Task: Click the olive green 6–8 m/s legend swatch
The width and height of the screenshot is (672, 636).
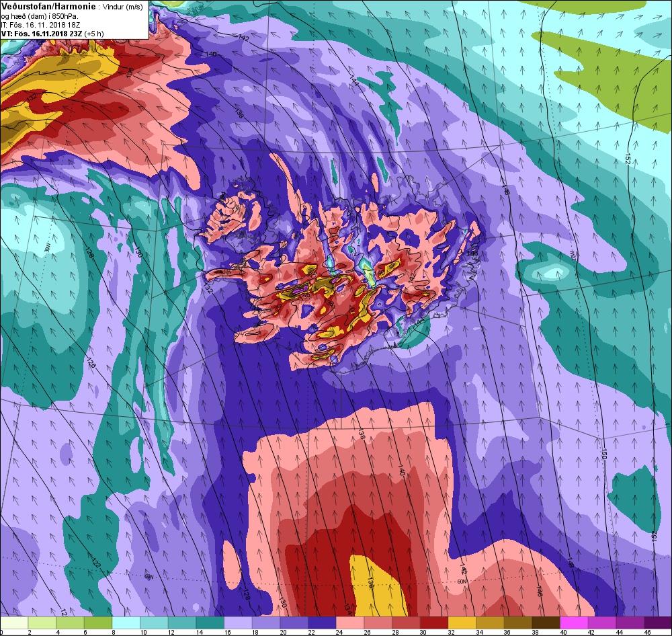Action: click(98, 623)
